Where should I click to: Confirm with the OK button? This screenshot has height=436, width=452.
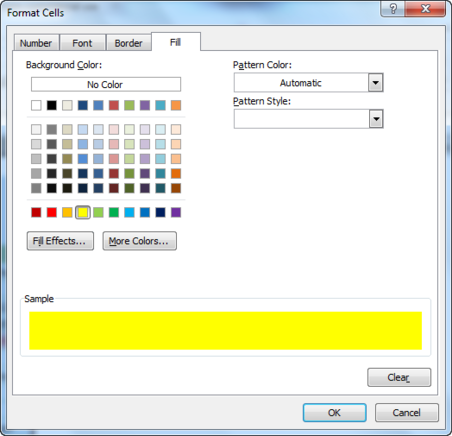(334, 413)
